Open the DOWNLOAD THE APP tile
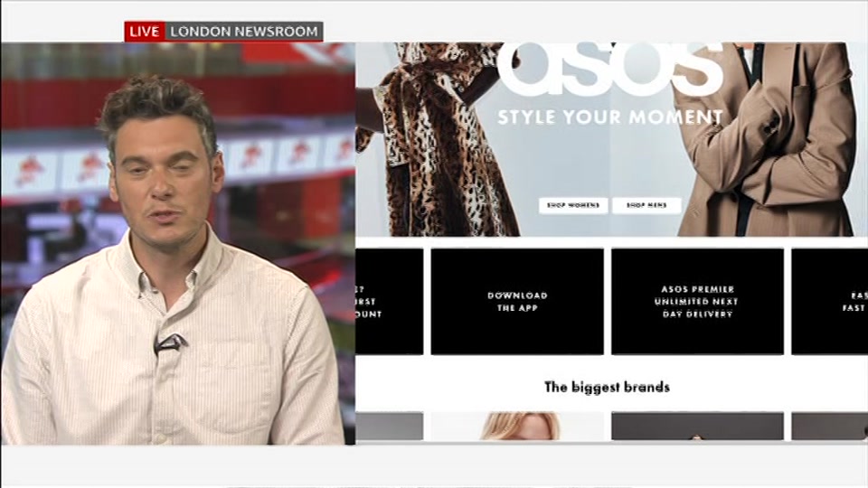 tap(517, 302)
